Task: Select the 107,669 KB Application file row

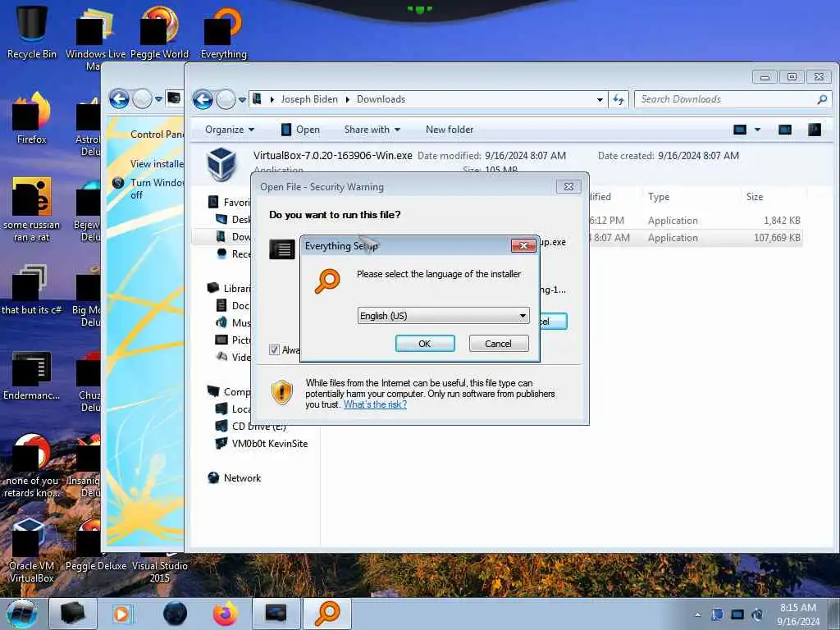Action: click(x=695, y=238)
